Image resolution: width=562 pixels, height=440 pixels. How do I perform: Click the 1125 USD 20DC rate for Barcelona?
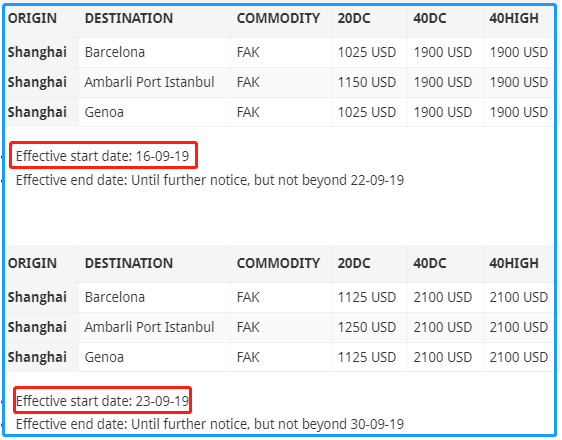[367, 297]
